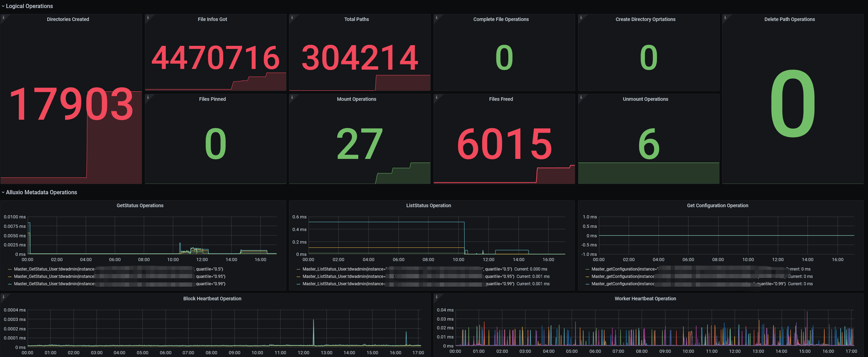Click info icon on Complete File Operations panel

[x=436, y=17]
